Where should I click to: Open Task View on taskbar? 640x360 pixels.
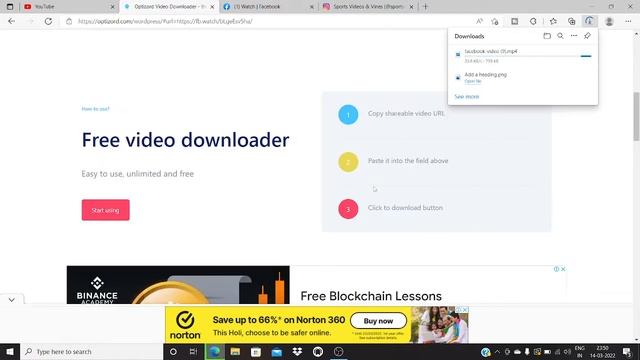[x=193, y=351]
